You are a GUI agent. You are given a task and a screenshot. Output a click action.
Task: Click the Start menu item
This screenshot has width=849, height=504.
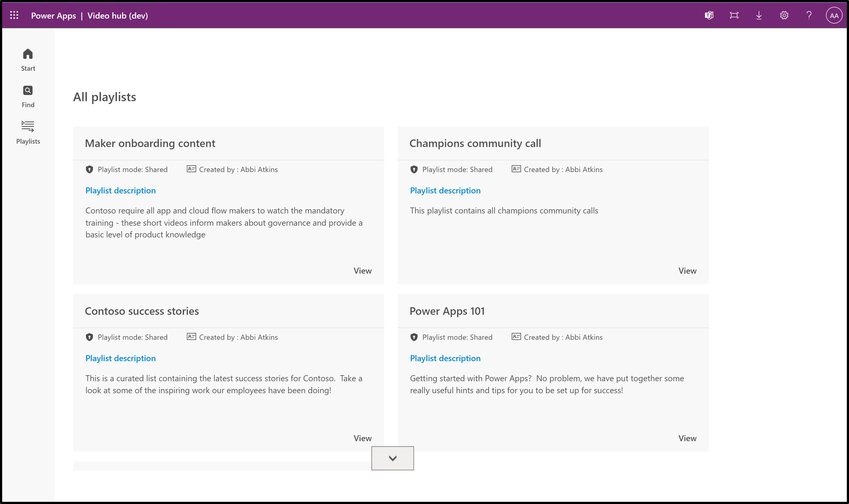28,59
